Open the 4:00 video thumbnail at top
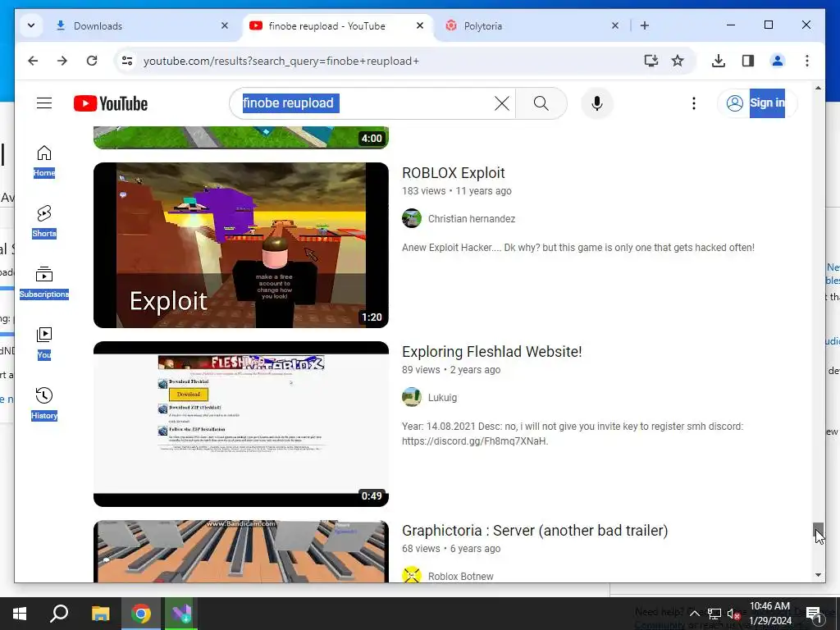Image resolution: width=840 pixels, height=630 pixels. 241,137
